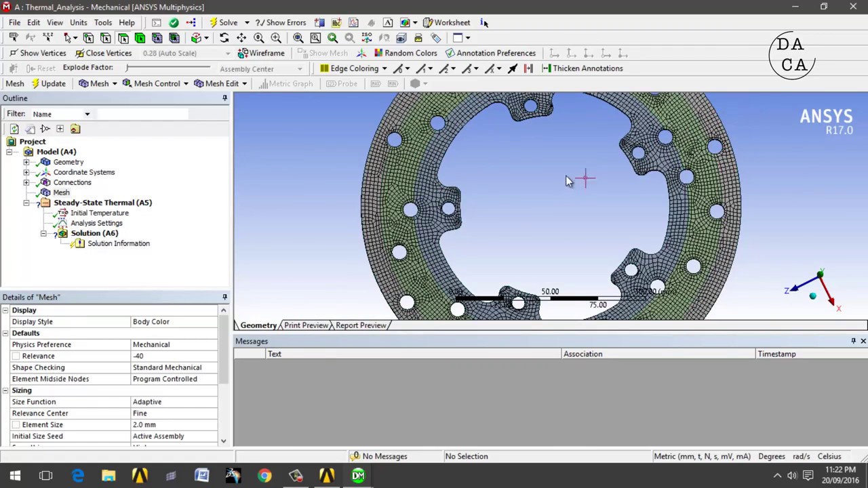Open the Worksheet view

(446, 22)
